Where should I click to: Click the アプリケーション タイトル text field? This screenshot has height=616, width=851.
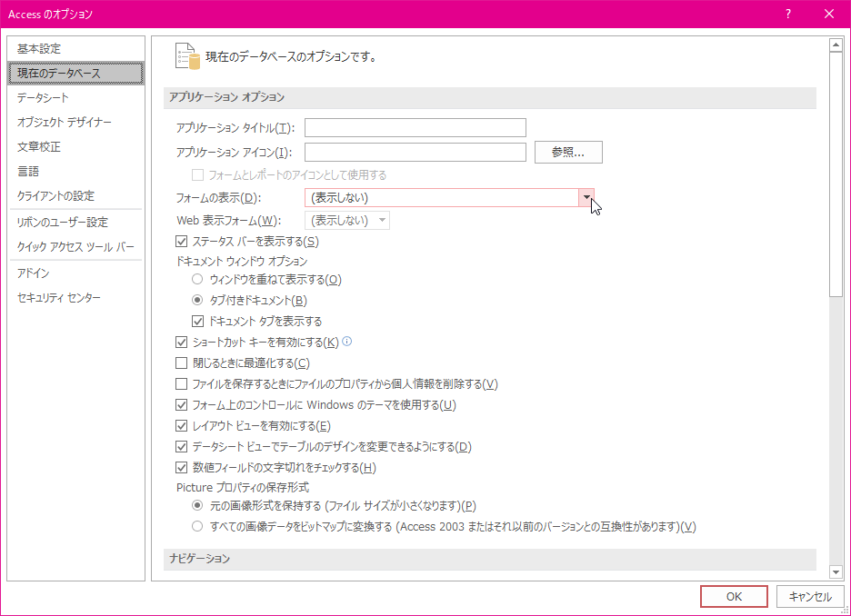pos(415,127)
